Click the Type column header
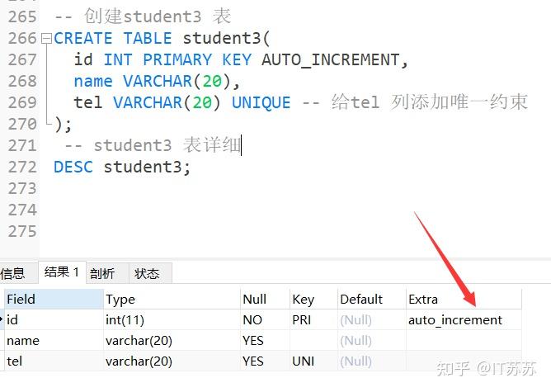The image size is (551, 392). (172, 300)
